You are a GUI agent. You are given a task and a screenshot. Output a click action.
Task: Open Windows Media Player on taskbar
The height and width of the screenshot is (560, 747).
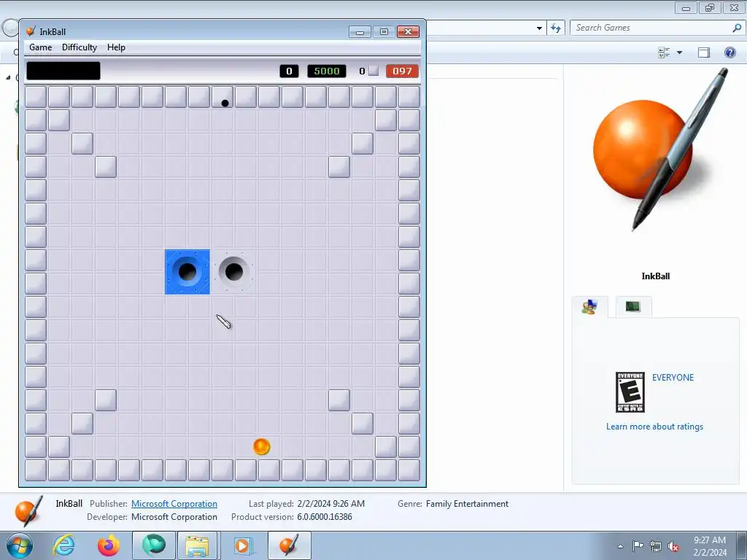point(242,545)
